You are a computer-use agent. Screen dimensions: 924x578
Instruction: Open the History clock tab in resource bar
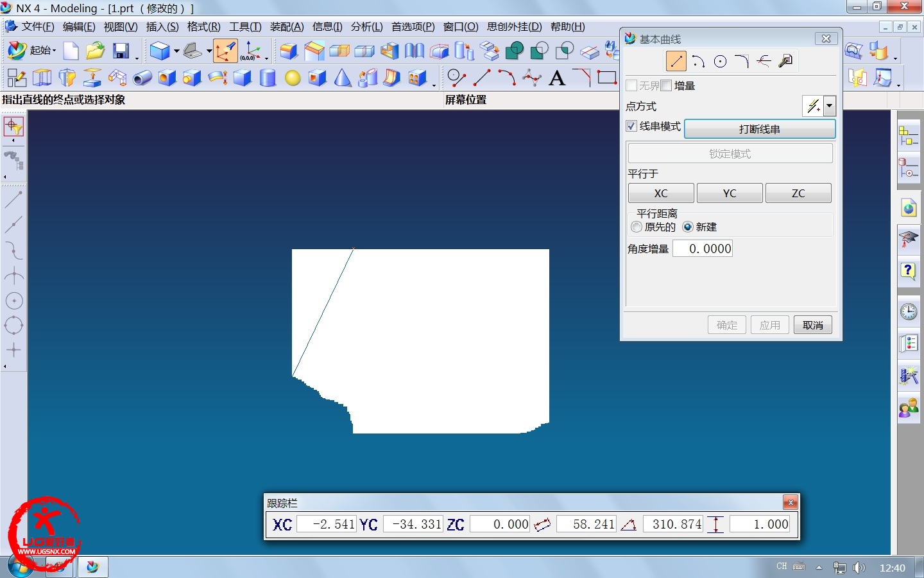pyautogui.click(x=908, y=312)
